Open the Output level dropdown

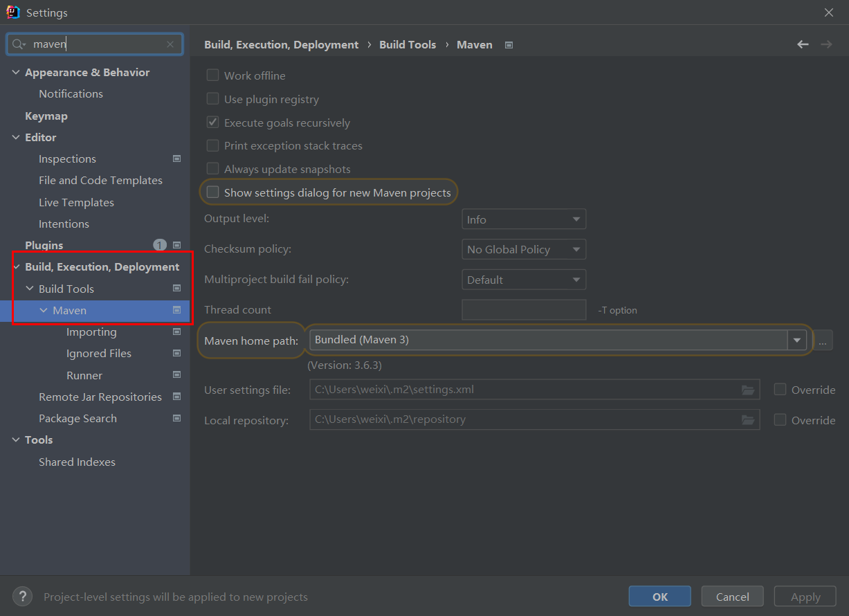[523, 219]
